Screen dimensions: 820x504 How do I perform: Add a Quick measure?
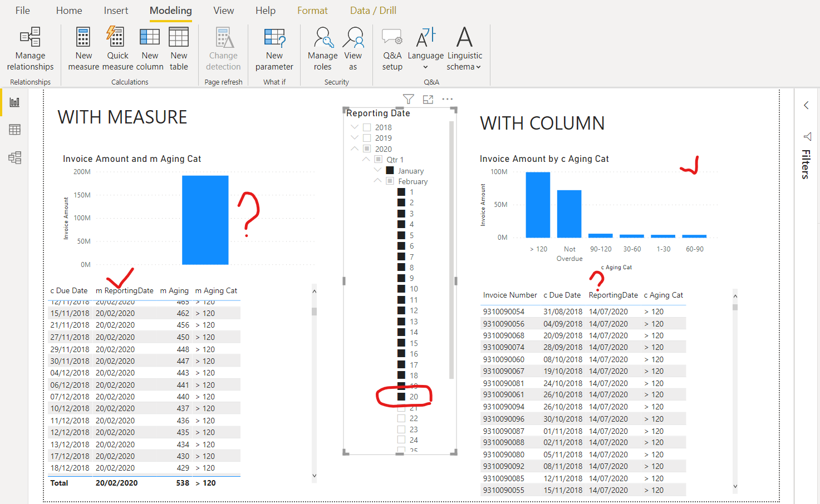coord(117,49)
